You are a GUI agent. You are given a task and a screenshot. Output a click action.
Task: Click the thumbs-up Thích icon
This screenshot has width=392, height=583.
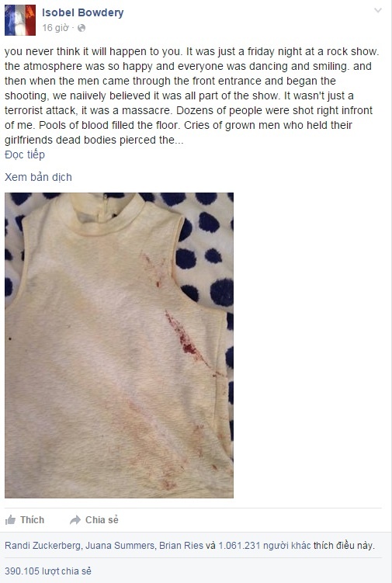(10, 520)
